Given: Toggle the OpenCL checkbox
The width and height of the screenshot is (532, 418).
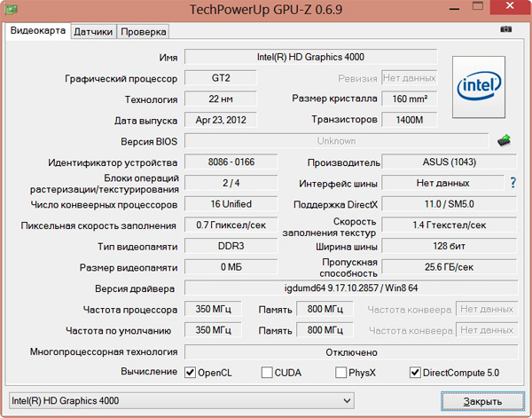Looking at the screenshot, I should point(190,373).
